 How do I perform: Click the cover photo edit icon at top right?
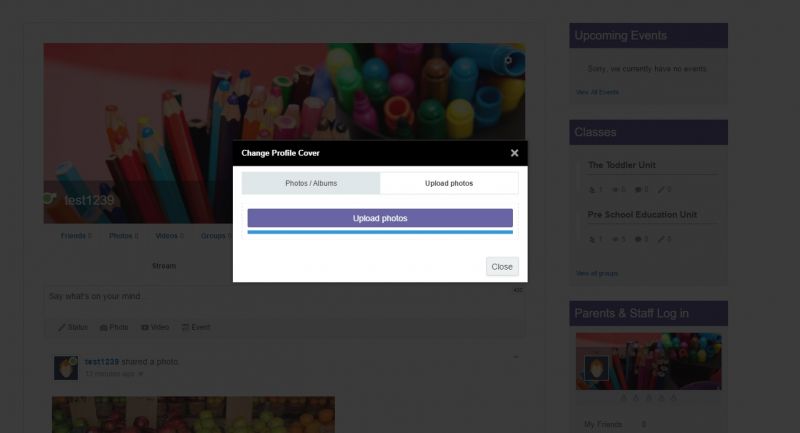click(508, 60)
